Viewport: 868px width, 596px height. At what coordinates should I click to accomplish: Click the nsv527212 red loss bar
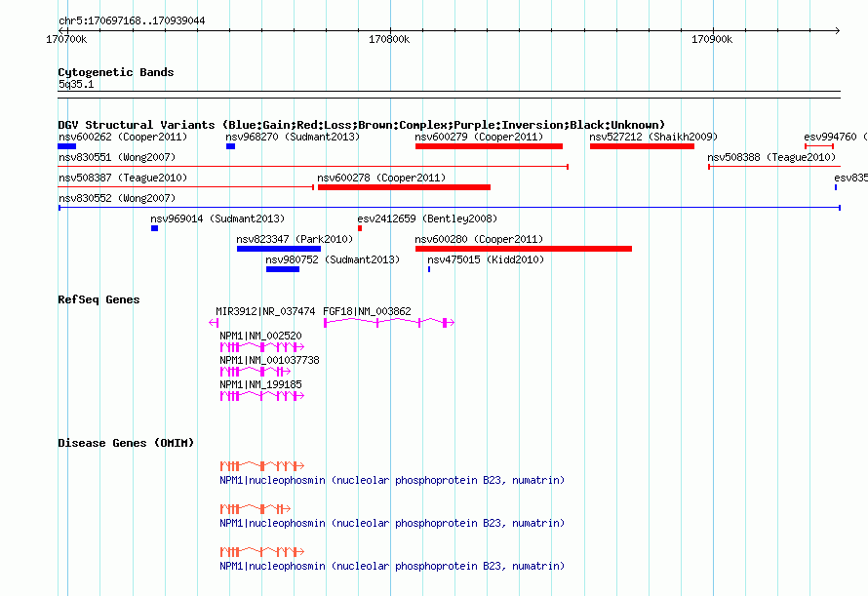point(642,146)
